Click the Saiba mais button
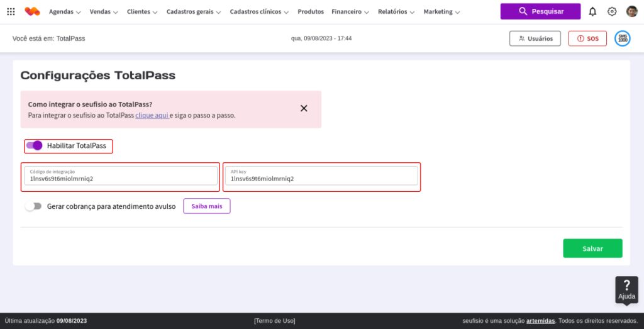 pyautogui.click(x=206, y=206)
